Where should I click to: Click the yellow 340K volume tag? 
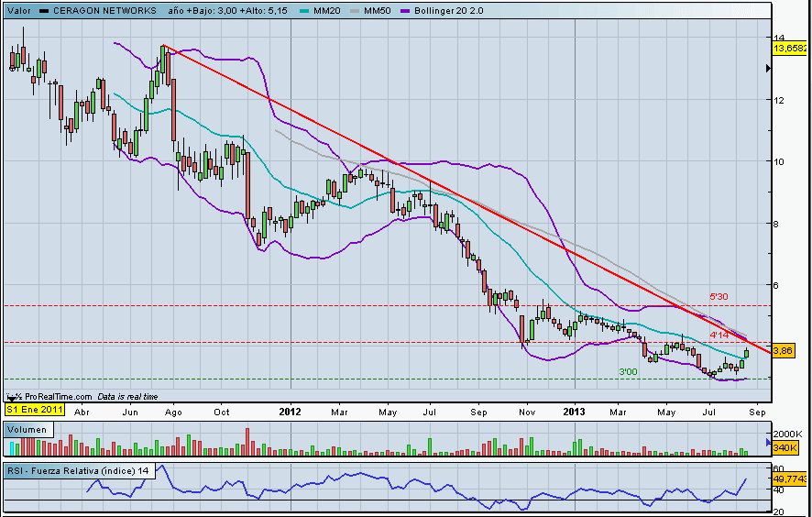[x=784, y=448]
